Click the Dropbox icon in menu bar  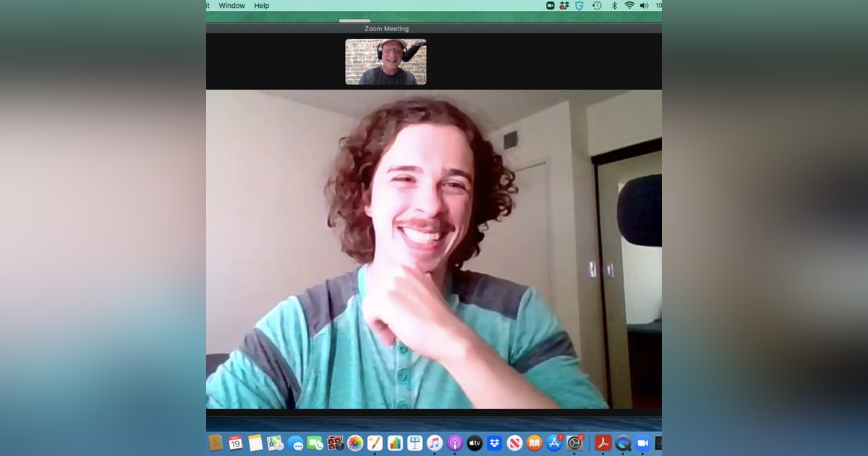coord(564,6)
